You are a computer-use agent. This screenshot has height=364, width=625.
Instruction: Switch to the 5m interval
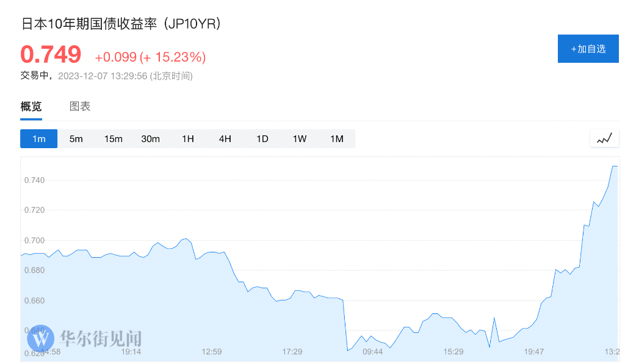pyautogui.click(x=76, y=138)
